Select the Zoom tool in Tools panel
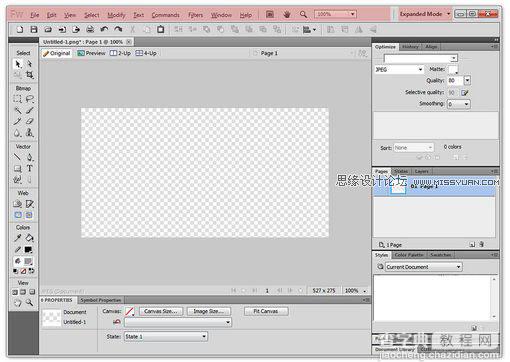The image size is (510, 362). [30, 303]
